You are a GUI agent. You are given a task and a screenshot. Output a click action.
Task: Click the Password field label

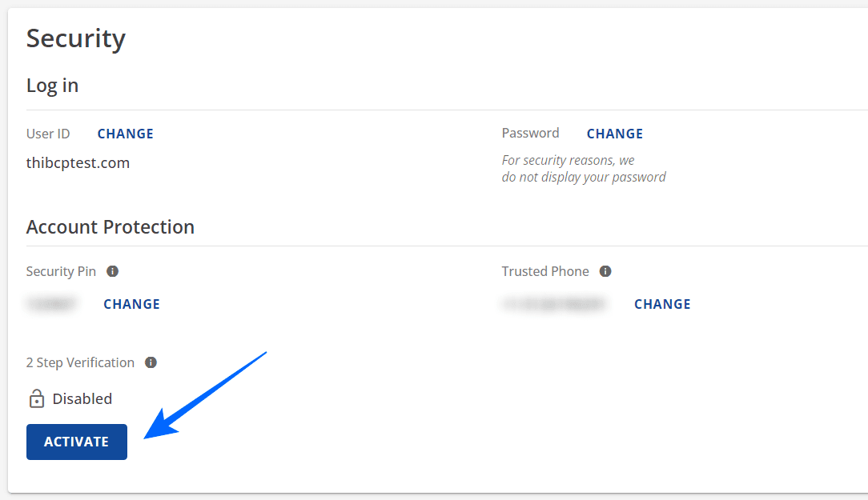pos(530,133)
